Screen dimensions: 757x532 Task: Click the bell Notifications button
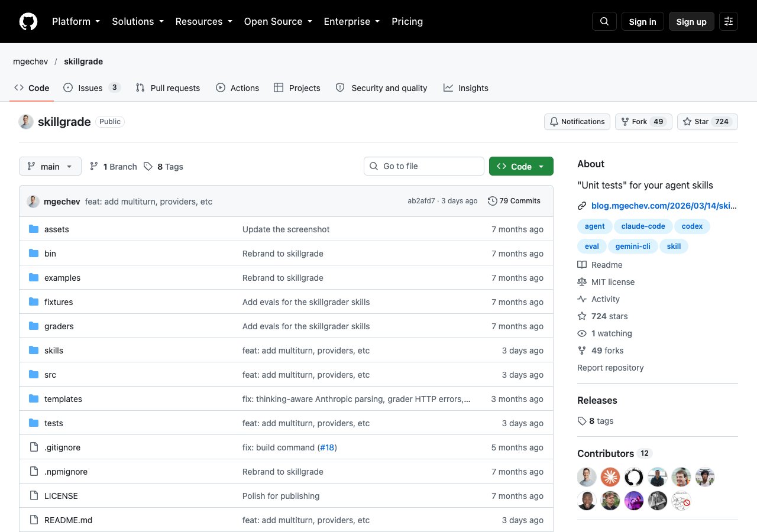(x=577, y=122)
